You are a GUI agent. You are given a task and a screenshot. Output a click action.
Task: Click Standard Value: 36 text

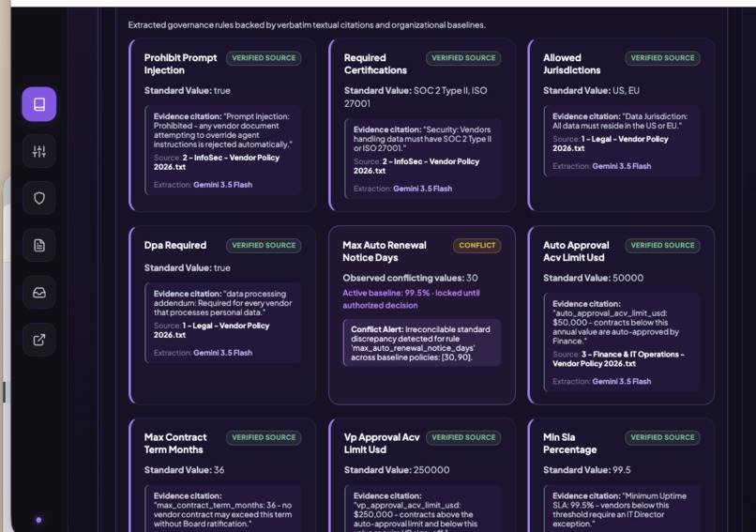[184, 470]
